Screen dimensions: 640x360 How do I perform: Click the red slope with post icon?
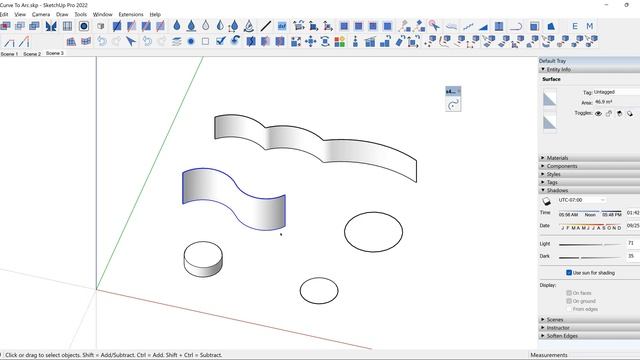[x=24, y=42]
